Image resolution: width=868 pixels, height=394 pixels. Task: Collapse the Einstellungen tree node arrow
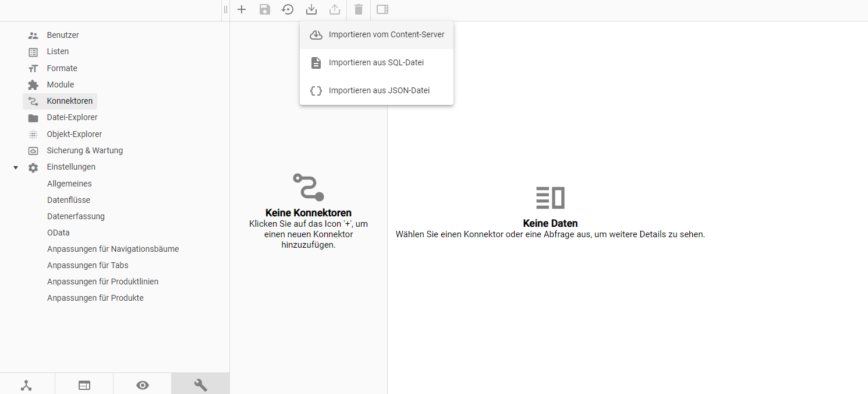click(16, 167)
